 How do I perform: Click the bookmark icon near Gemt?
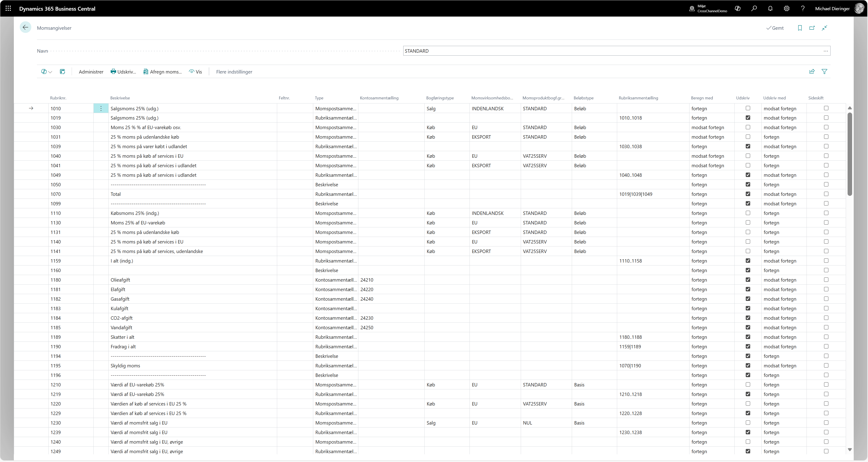[800, 28]
